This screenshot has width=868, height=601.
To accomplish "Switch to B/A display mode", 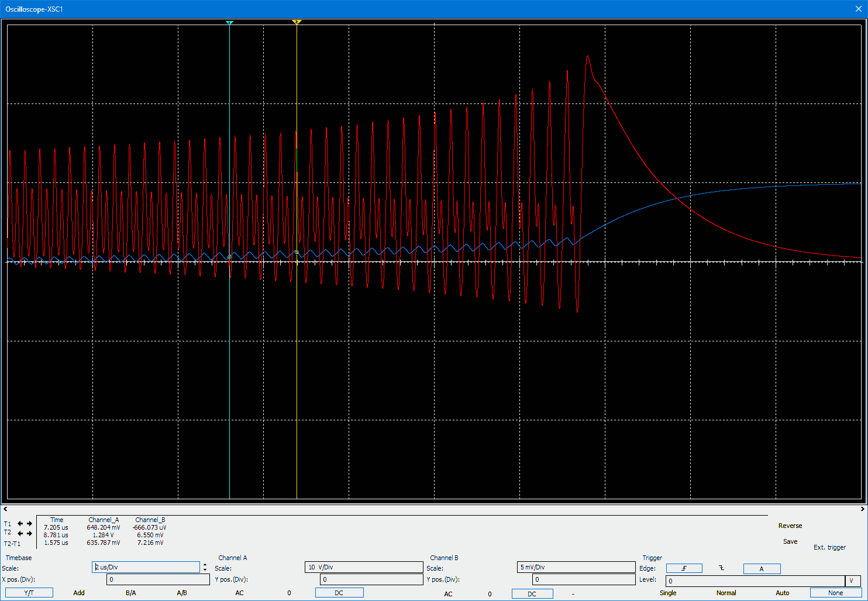I will 131,593.
